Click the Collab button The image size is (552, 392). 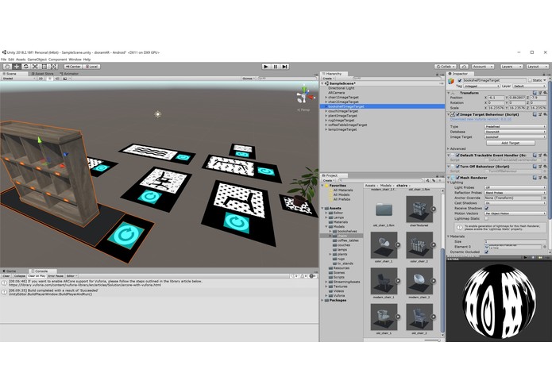(446, 67)
